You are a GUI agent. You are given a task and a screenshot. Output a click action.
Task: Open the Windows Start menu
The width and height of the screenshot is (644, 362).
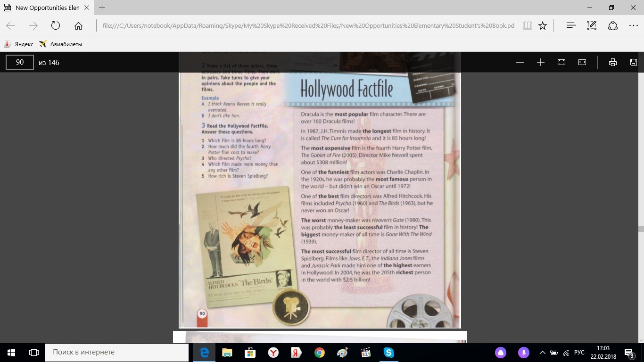[11, 353]
